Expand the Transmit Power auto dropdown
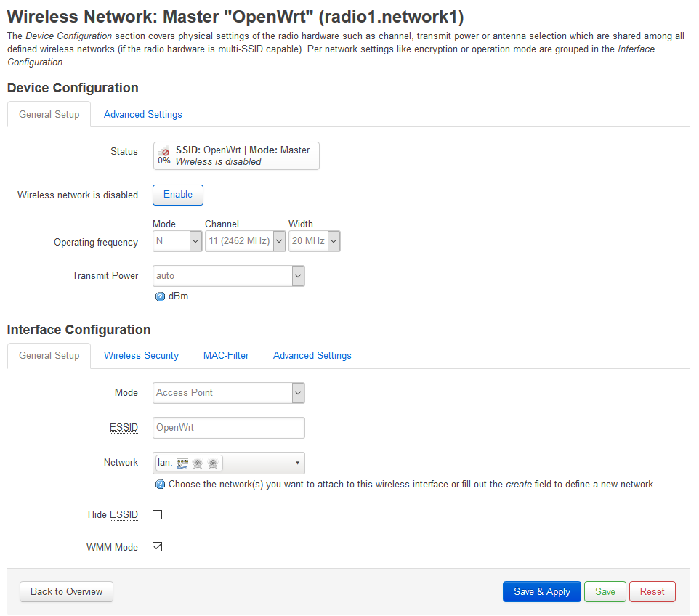The height and width of the screenshot is (616, 699). click(229, 276)
